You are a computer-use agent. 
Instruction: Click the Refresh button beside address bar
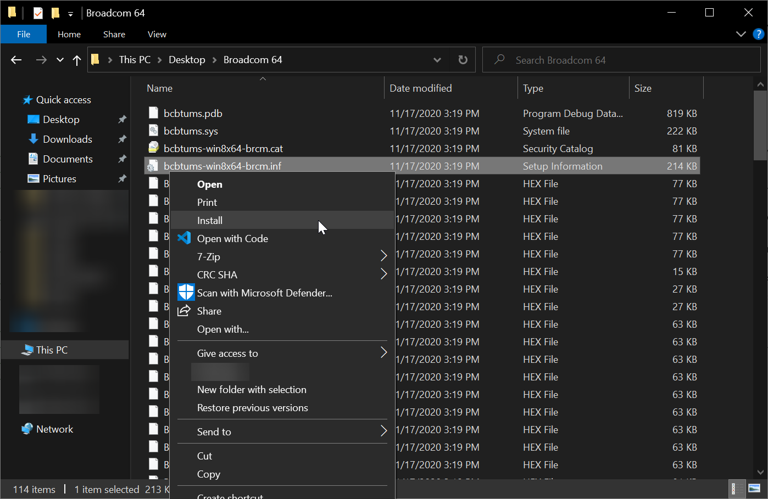[462, 60]
